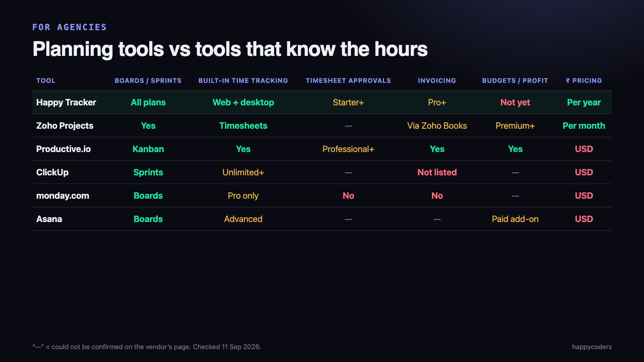This screenshot has width=644, height=362.
Task: Click the 'Boards' cell for monday.com
Action: (x=148, y=196)
